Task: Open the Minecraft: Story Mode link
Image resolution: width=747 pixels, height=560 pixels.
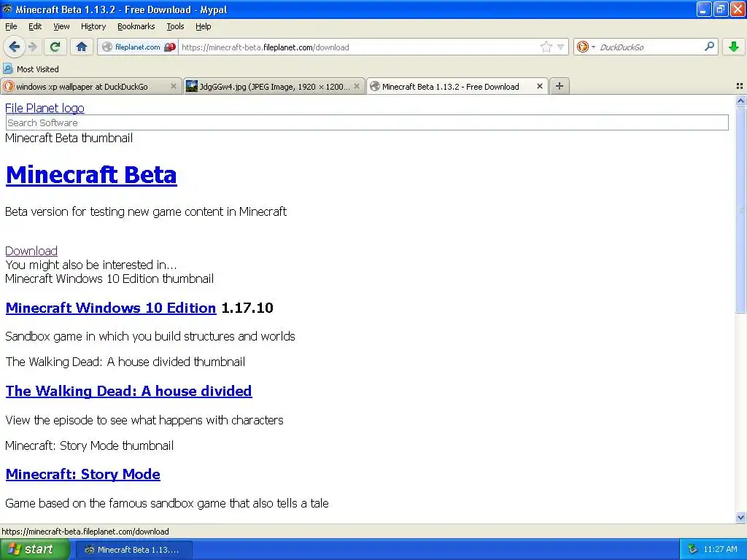Action: click(x=83, y=474)
